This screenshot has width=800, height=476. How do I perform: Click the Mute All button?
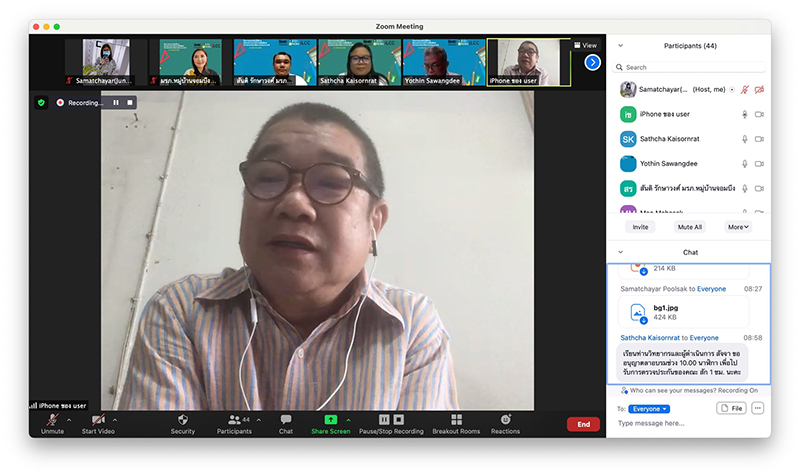690,227
